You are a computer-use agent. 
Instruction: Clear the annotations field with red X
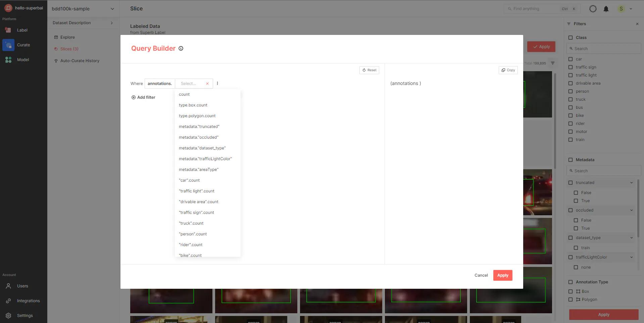(x=207, y=84)
